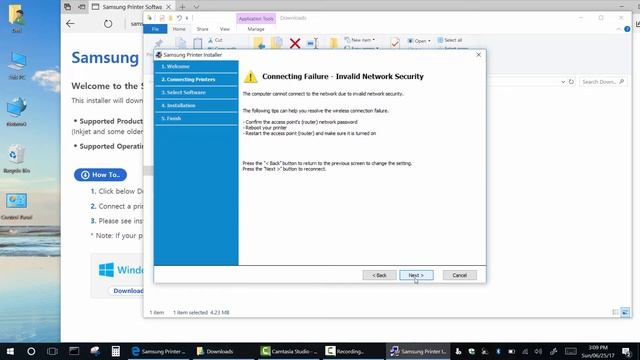Click the Search Downloads field
The width and height of the screenshot is (640, 360).
click(x=603, y=82)
